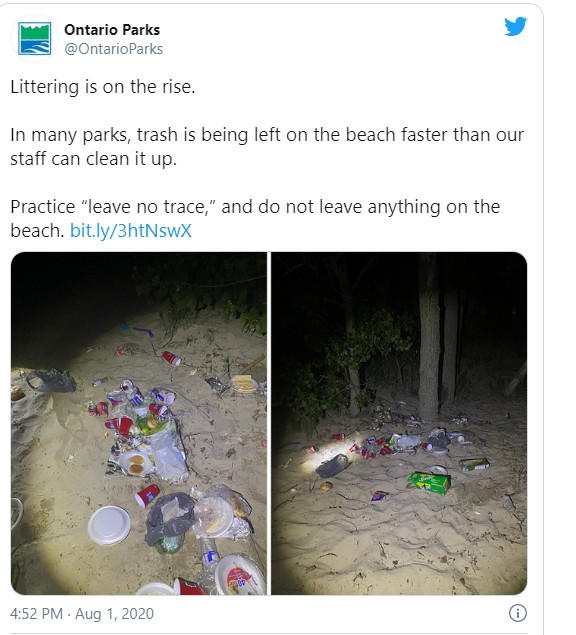Viewport: 576px width, 635px height.
Task: Click the 4:52 PM timestamp
Action: coord(36,614)
